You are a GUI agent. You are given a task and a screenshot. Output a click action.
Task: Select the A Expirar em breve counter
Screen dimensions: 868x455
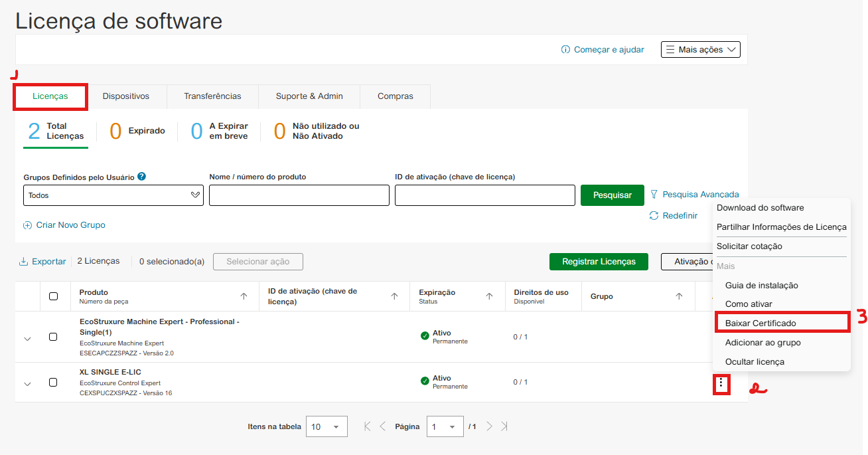pyautogui.click(x=220, y=131)
